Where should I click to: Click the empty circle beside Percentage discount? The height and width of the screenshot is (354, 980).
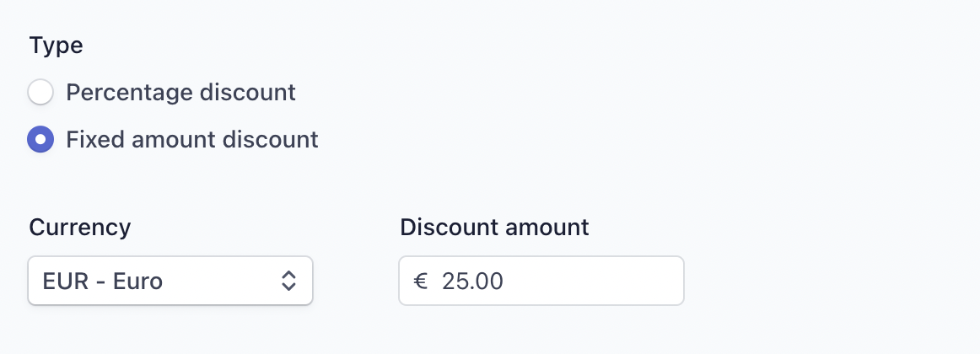(x=40, y=93)
